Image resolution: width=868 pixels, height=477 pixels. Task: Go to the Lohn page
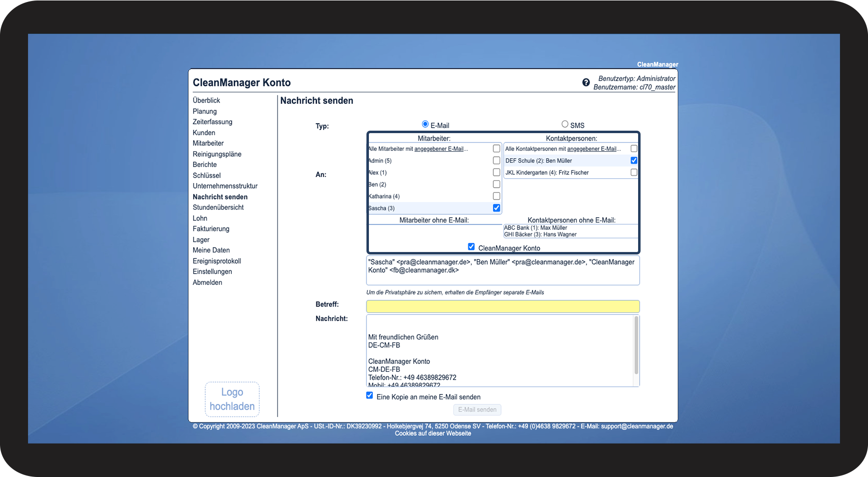pyautogui.click(x=200, y=218)
